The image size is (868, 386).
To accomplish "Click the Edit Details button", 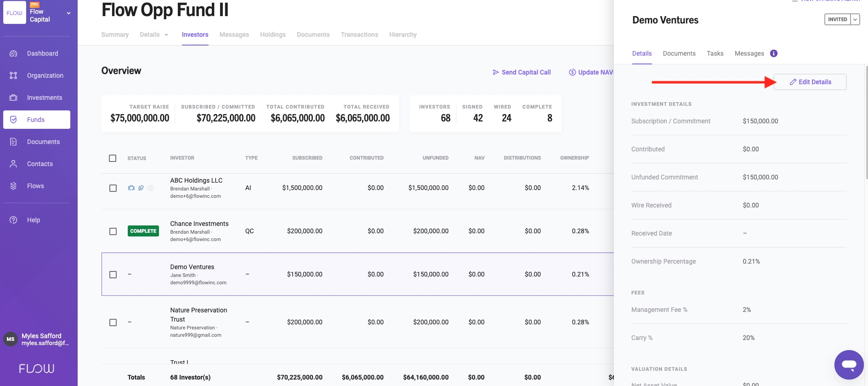I will click(x=810, y=82).
